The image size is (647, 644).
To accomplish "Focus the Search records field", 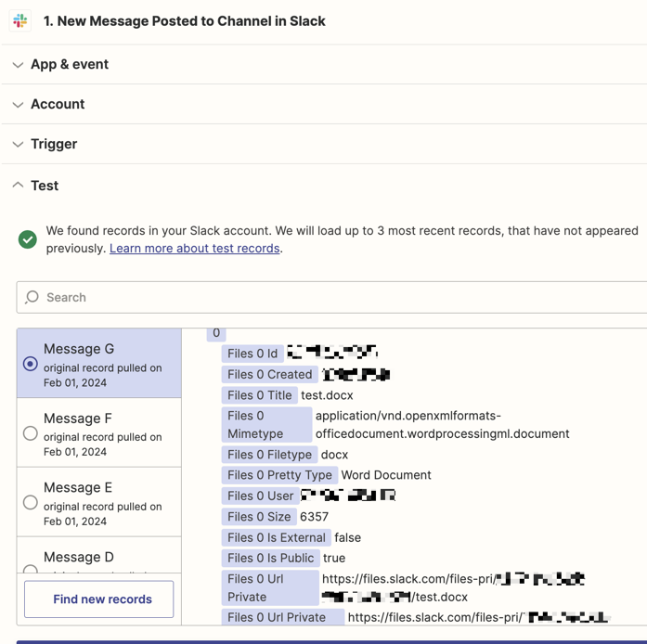I will pos(331,297).
